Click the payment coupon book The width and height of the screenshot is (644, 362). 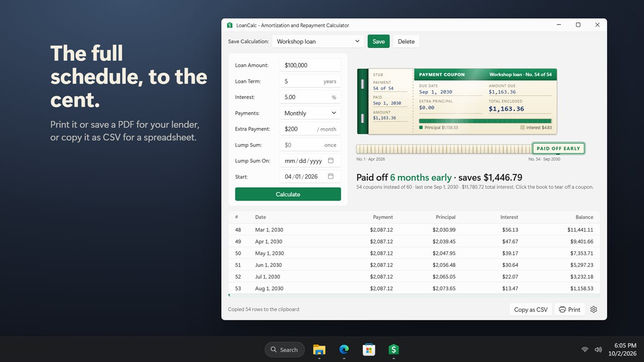tap(457, 102)
